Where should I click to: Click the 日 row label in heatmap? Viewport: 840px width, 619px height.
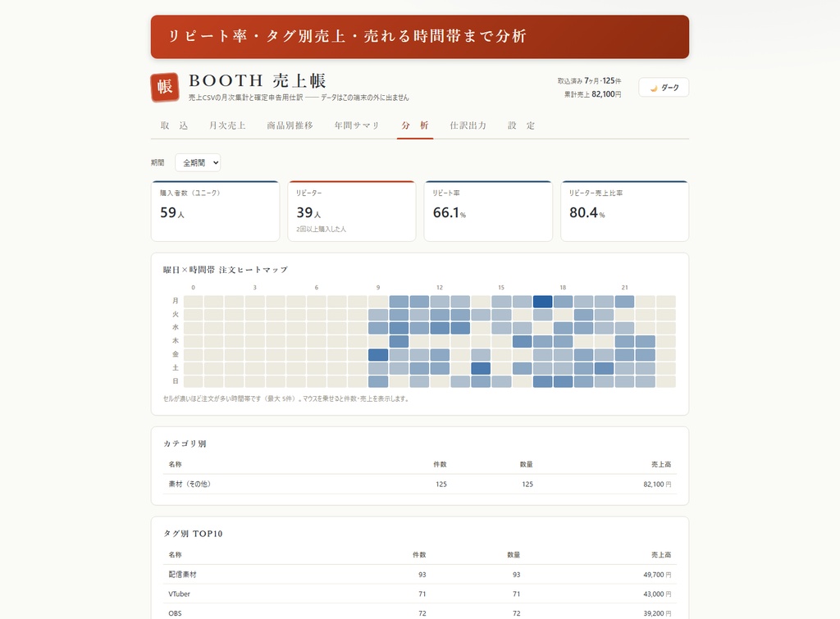tap(176, 381)
